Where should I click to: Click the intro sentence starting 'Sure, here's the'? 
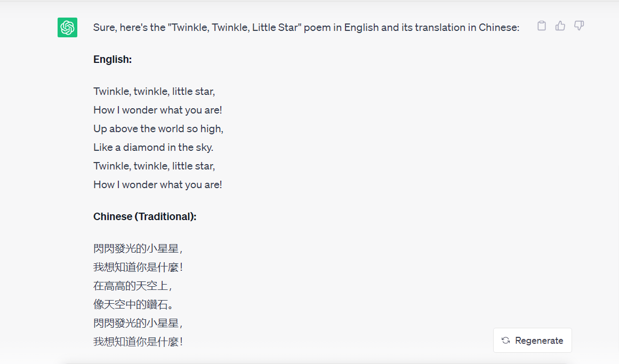click(307, 28)
